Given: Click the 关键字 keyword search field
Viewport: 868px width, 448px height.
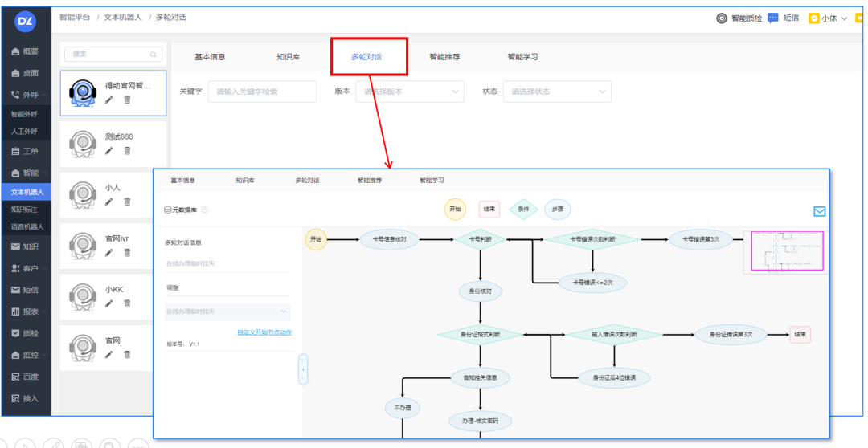Looking at the screenshot, I should coord(262,92).
